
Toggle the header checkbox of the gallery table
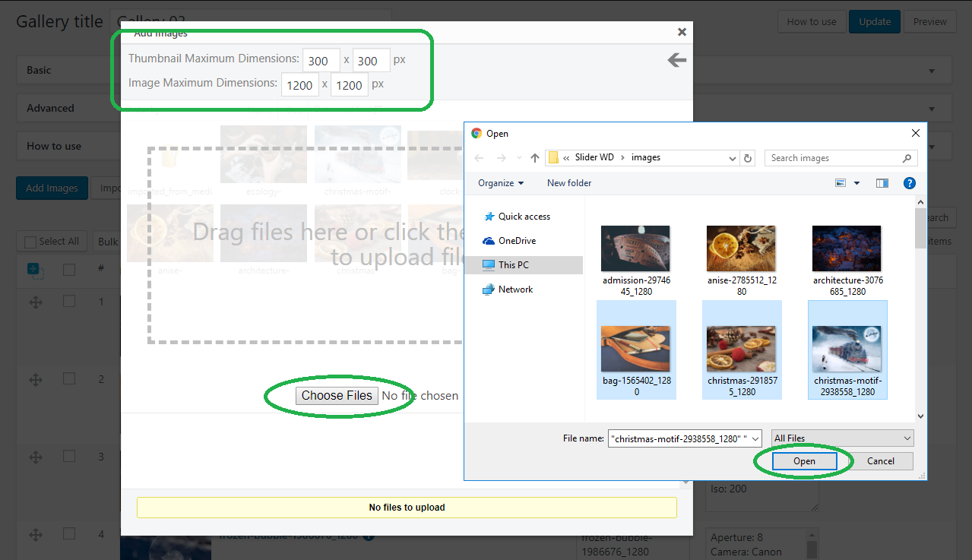click(69, 269)
